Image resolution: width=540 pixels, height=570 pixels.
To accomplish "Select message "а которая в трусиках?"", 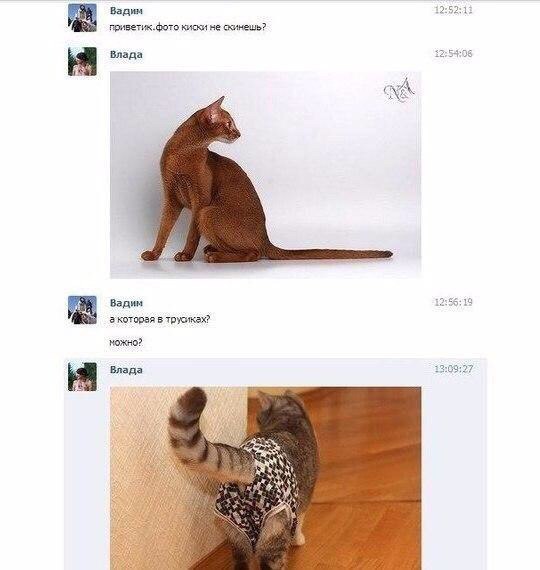I will coord(160,319).
